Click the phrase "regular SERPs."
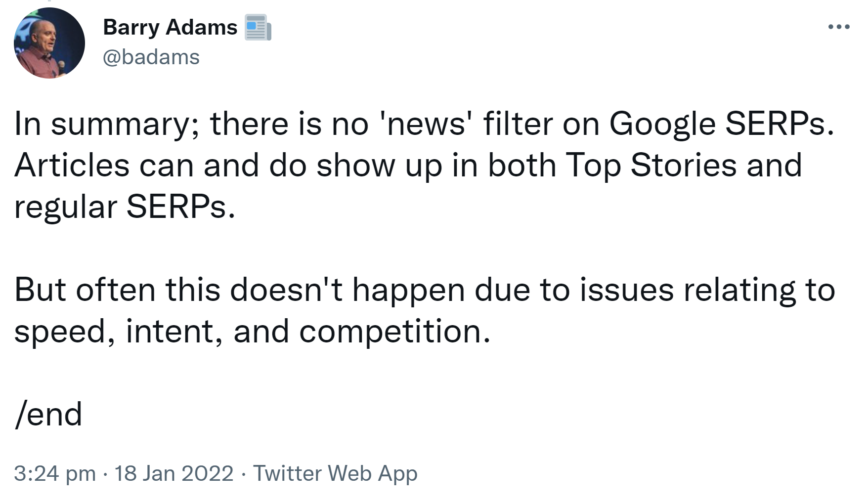The height and width of the screenshot is (504, 868). coord(125,207)
